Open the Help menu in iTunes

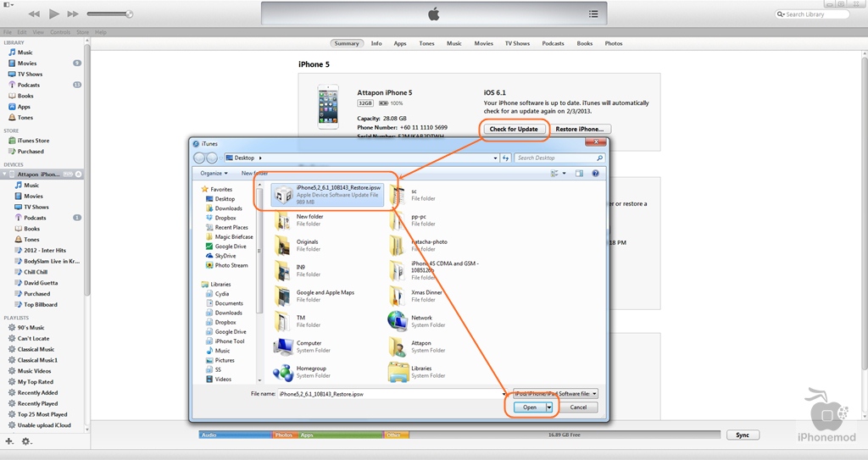100,32
